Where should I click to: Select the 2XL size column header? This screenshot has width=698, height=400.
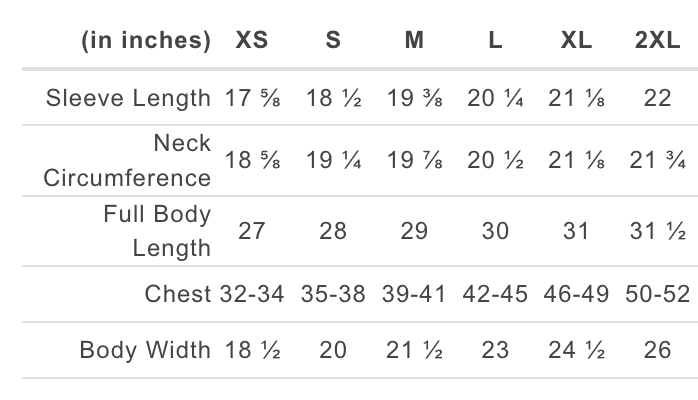(655, 41)
